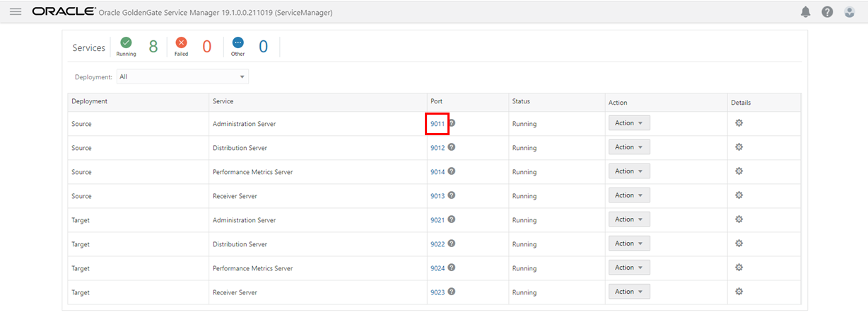This screenshot has width=868, height=315.
Task: Open details gear for Source Administration Server
Action: (x=739, y=123)
